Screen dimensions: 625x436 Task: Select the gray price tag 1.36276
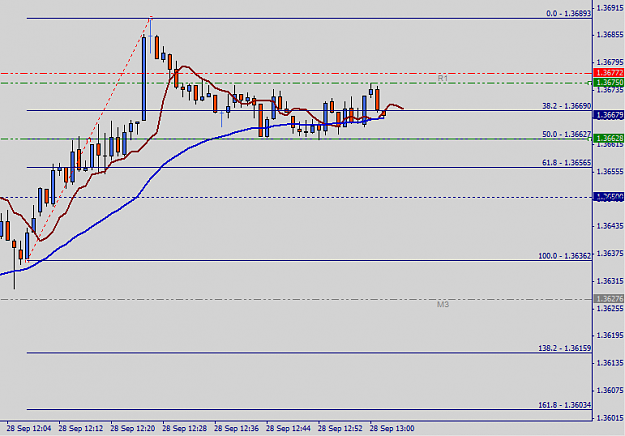tap(609, 299)
